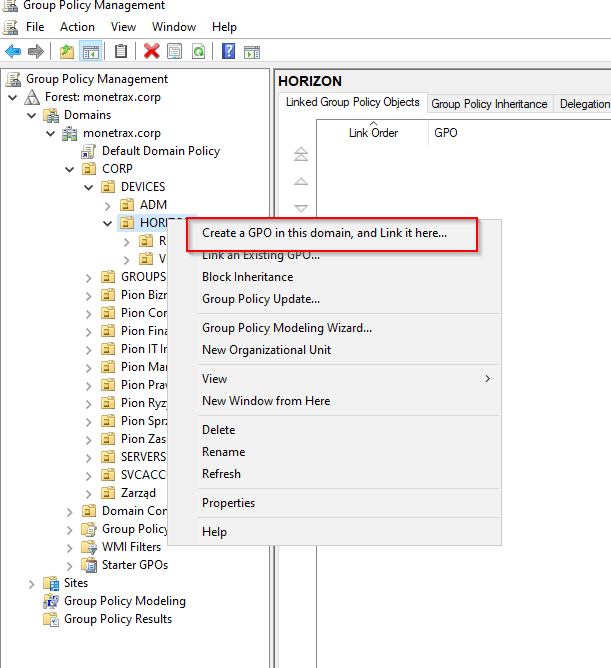611x668 pixels.
Task: Collapse the Forest: monetrax.corp node
Action: click(12, 97)
